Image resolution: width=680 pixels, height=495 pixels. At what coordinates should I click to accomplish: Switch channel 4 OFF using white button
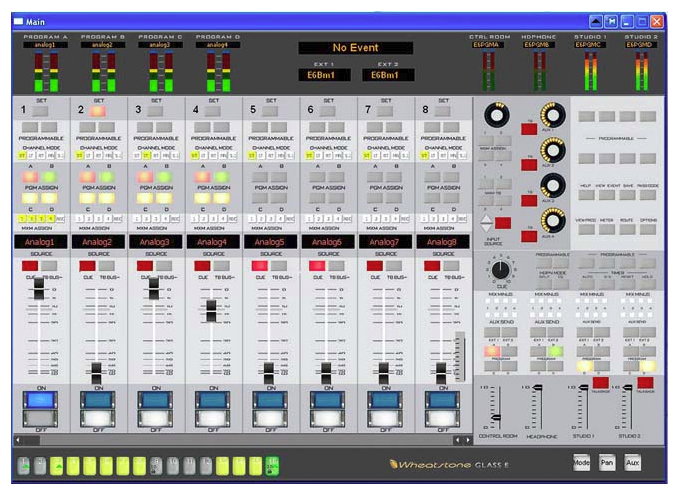(212, 418)
